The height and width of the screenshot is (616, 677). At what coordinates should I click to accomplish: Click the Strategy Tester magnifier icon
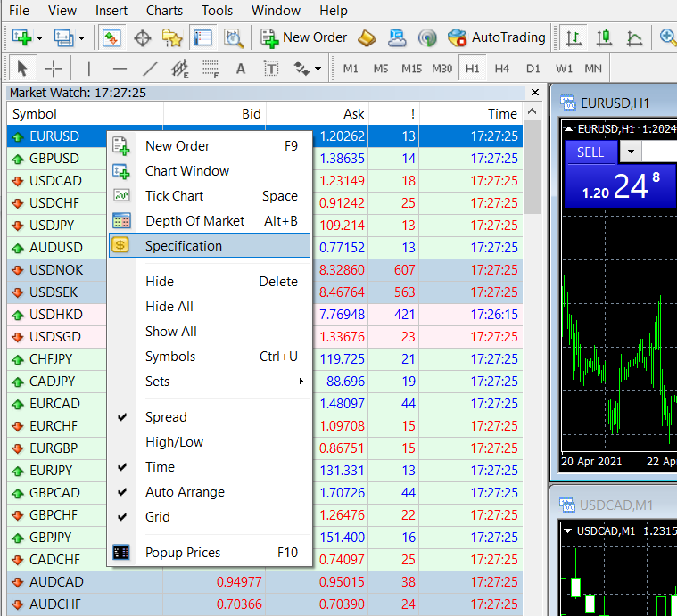pos(234,38)
